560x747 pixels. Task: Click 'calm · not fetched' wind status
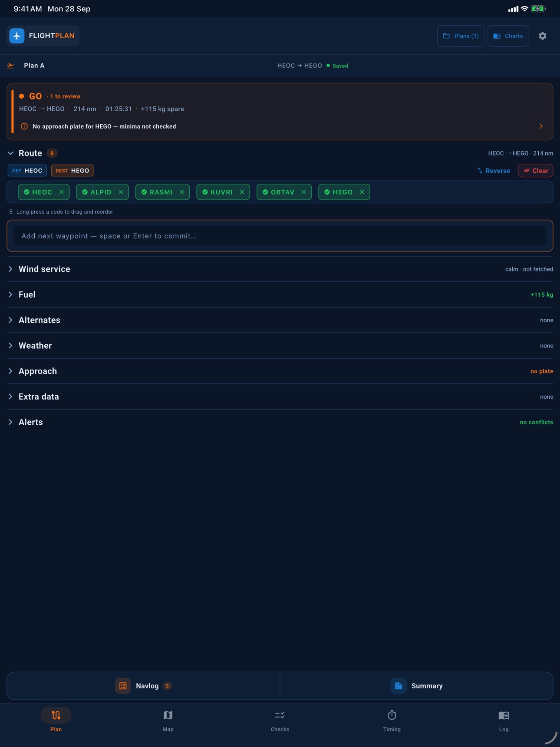529,269
